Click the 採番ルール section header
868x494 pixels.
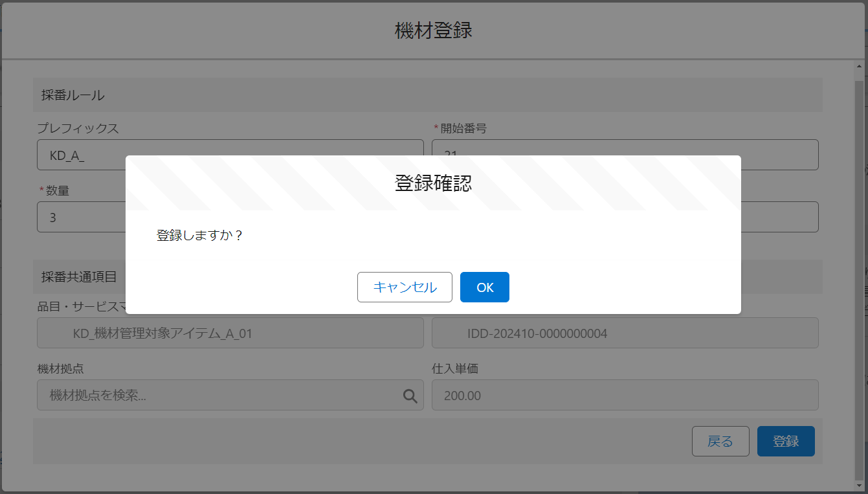73,95
